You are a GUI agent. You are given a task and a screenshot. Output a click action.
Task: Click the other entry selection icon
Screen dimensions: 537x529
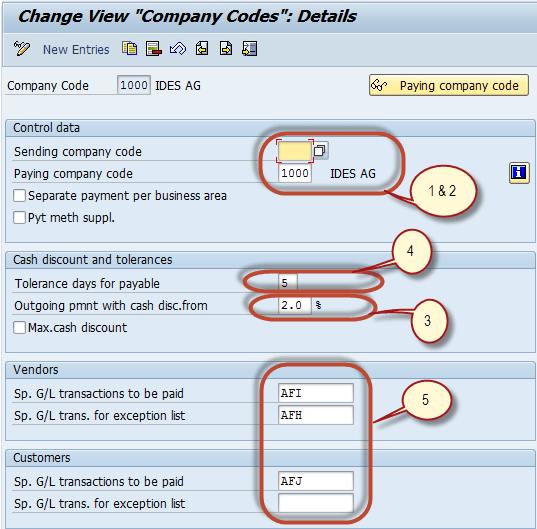tap(250, 48)
